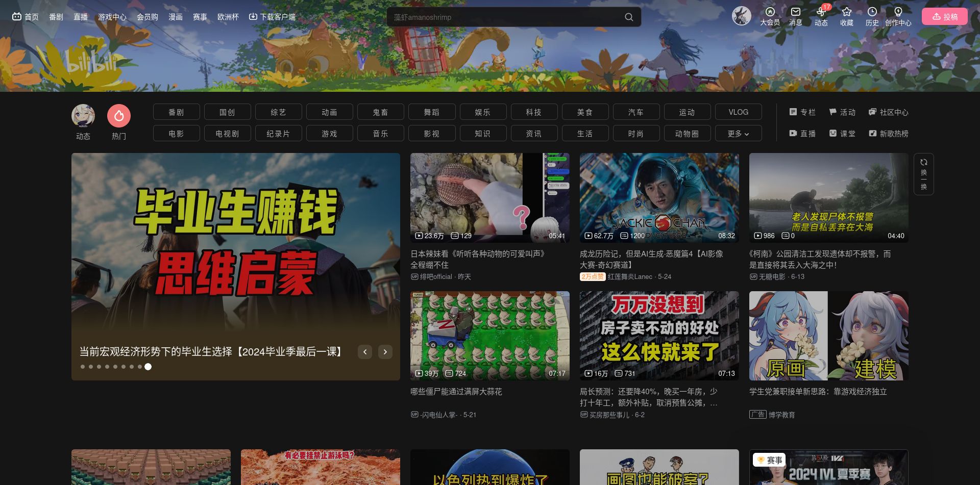This screenshot has width=980, height=485.
Task: Open the 科技 category button
Action: pos(533,112)
